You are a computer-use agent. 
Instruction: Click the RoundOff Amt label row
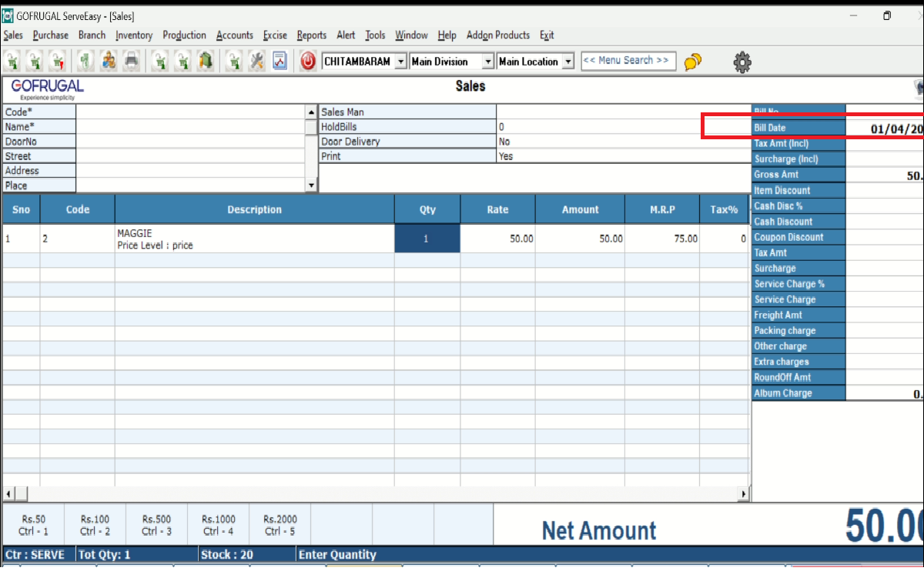click(798, 378)
